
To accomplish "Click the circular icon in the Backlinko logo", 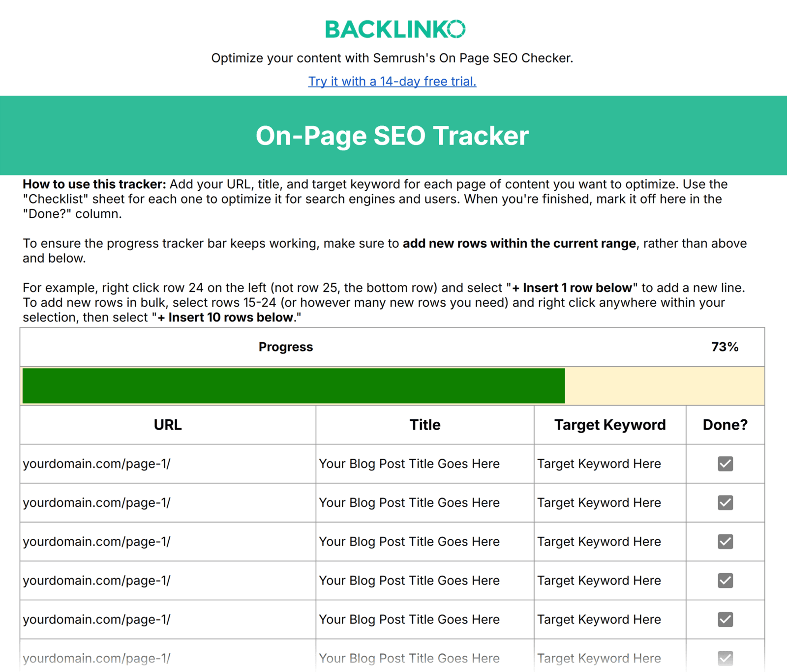I will pyautogui.click(x=457, y=29).
